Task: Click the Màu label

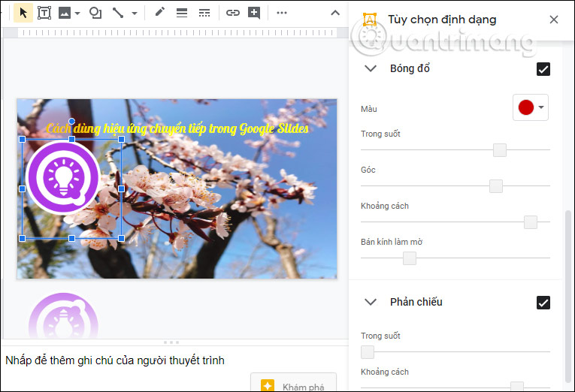Action: 368,109
